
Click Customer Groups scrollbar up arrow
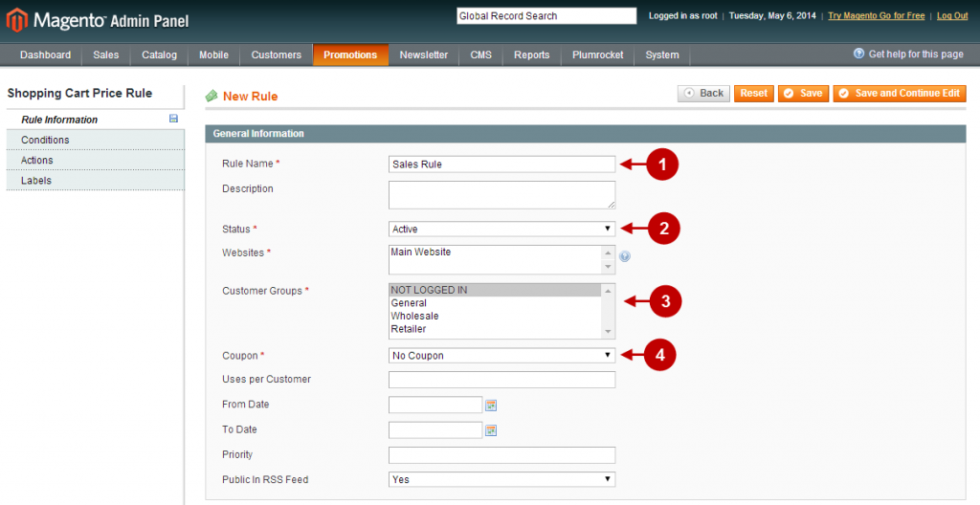pyautogui.click(x=608, y=292)
